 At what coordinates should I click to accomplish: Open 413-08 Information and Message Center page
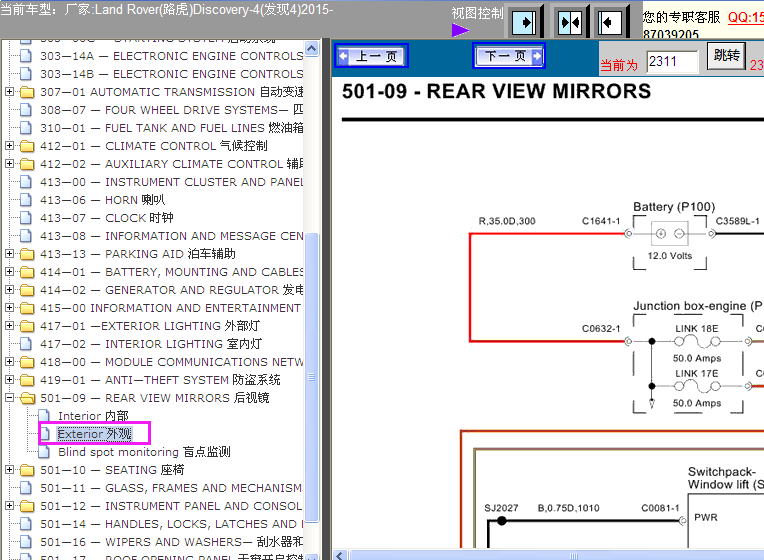pos(172,236)
